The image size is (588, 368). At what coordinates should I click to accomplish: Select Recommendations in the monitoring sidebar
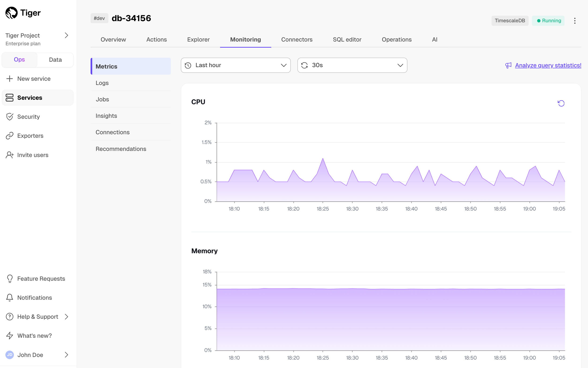121,149
